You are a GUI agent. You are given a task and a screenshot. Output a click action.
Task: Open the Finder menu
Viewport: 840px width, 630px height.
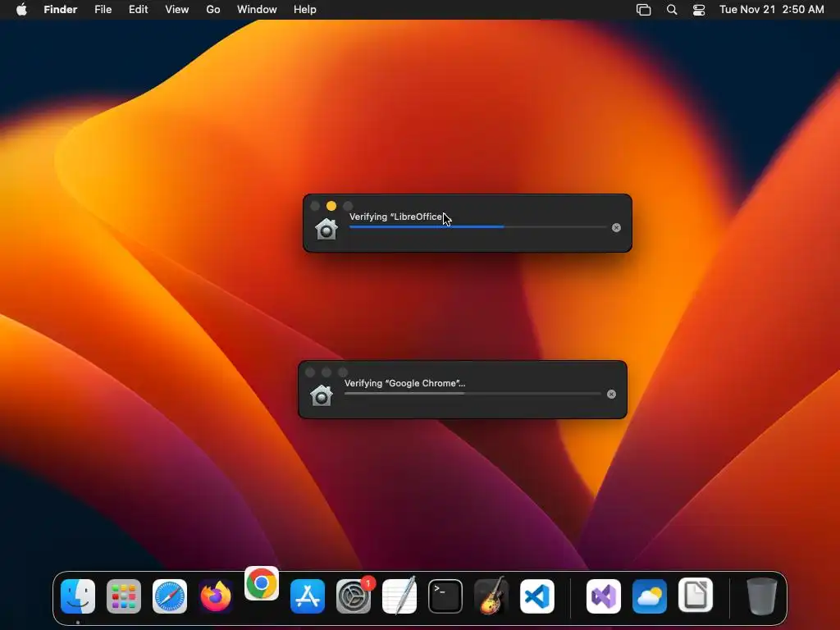coord(61,10)
